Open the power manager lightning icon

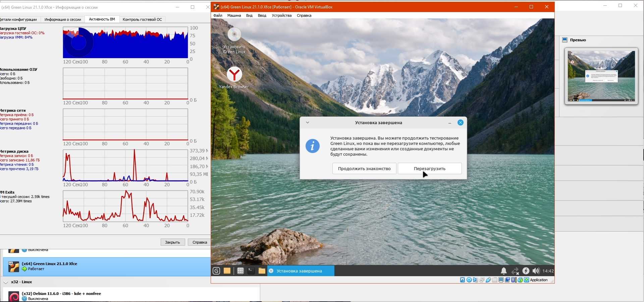pyautogui.click(x=526, y=271)
